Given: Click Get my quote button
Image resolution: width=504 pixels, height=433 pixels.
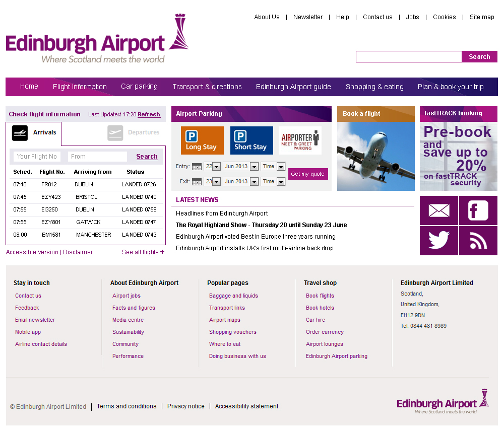Looking at the screenshot, I should click(307, 174).
